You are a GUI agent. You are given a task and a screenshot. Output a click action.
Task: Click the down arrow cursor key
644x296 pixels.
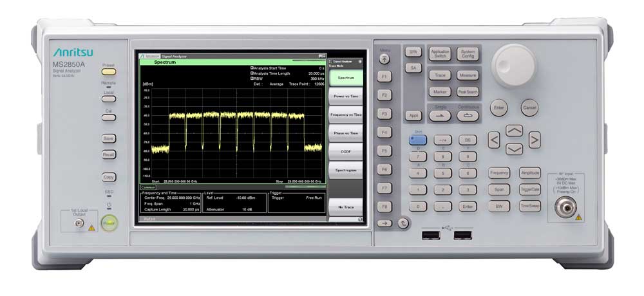514,149
